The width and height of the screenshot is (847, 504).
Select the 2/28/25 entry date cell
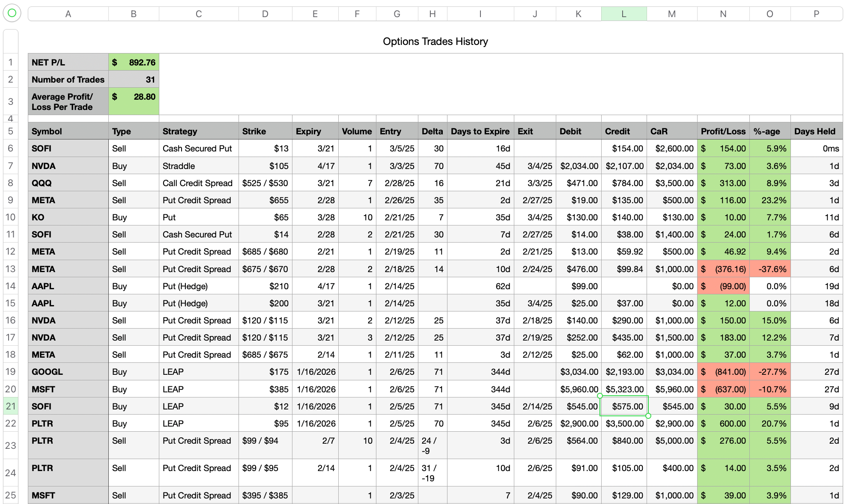pyautogui.click(x=397, y=183)
